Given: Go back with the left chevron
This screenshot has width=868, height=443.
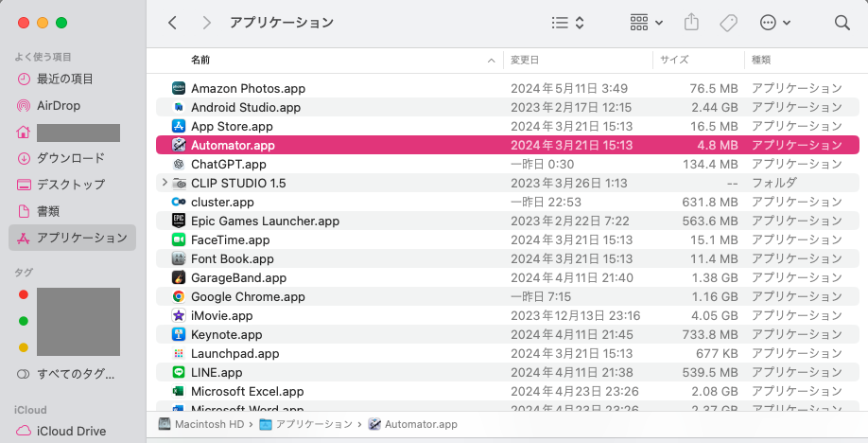Looking at the screenshot, I should [x=172, y=22].
